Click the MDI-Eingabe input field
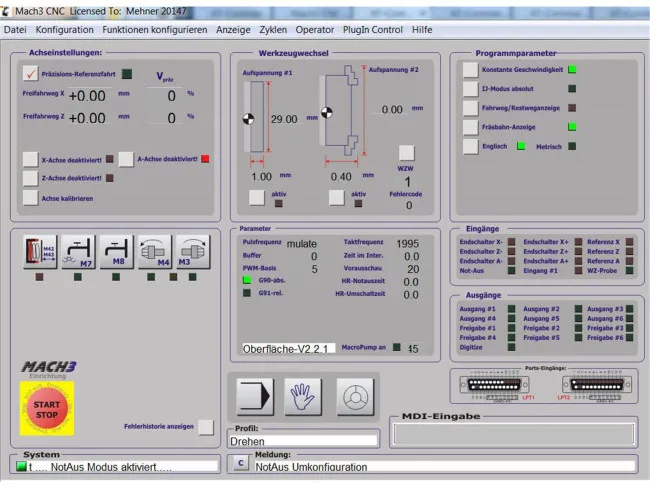Image resolution: width=650 pixels, height=488 pixels. [x=514, y=434]
